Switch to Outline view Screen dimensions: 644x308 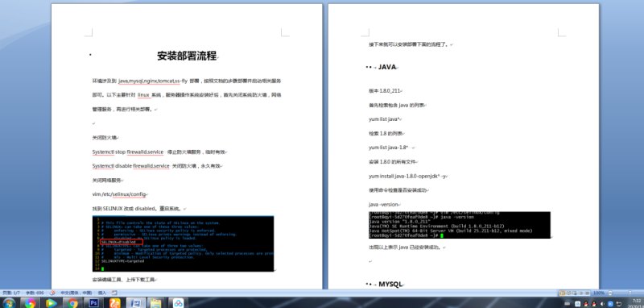tap(581, 293)
